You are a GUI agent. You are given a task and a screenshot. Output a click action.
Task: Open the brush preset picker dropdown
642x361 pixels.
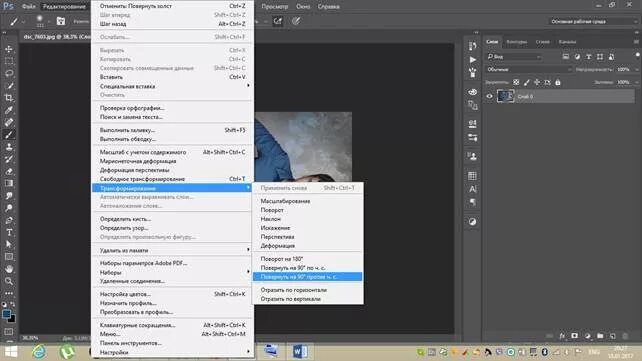tap(48, 21)
